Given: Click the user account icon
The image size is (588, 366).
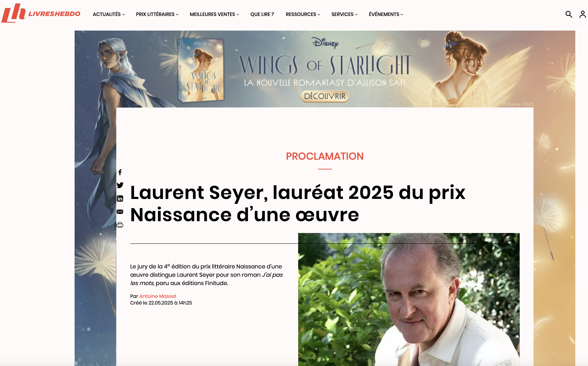Looking at the screenshot, I should (x=582, y=14).
